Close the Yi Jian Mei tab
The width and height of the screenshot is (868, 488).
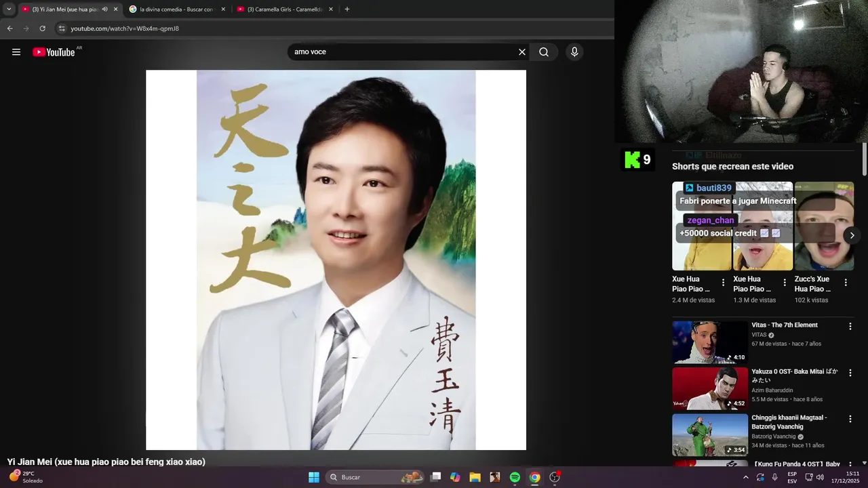click(115, 9)
